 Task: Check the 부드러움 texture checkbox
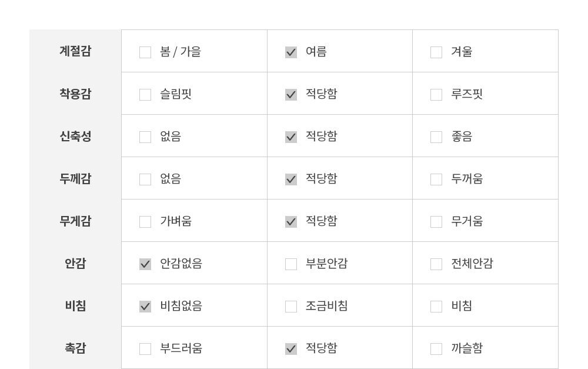click(145, 349)
